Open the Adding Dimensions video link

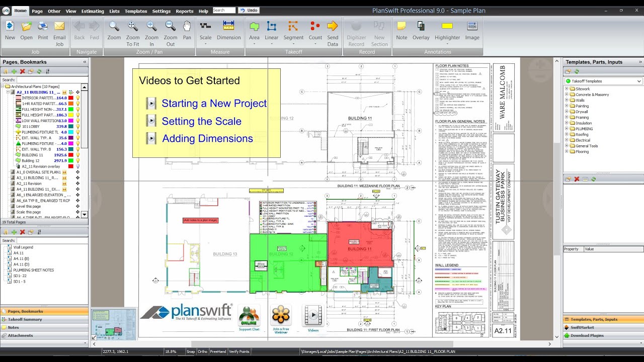click(x=207, y=138)
